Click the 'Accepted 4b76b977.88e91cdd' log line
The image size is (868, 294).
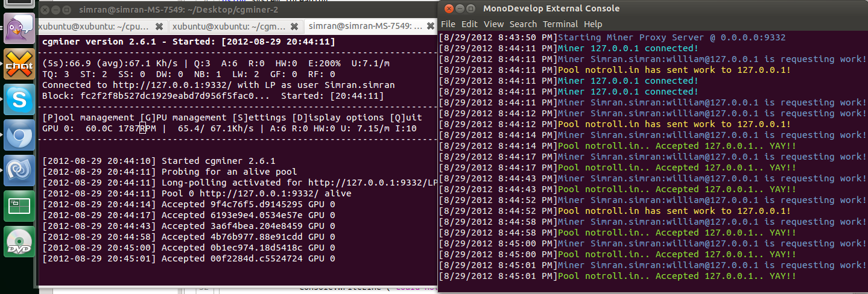pos(189,237)
